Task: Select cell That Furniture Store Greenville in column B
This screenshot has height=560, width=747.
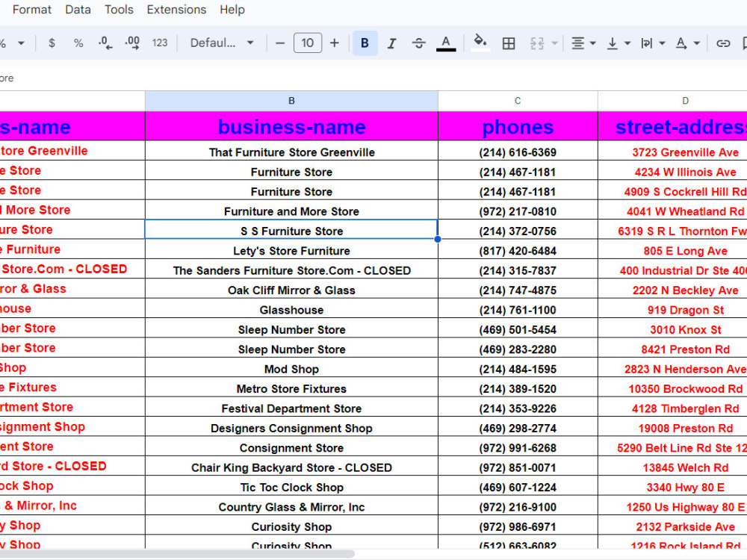Action: [x=291, y=152]
